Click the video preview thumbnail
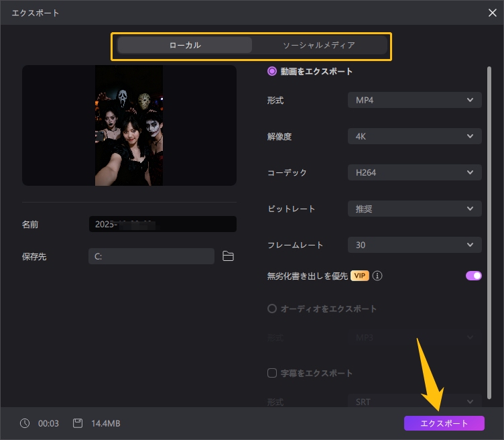Screen dimensions: 504x440 coord(129,125)
